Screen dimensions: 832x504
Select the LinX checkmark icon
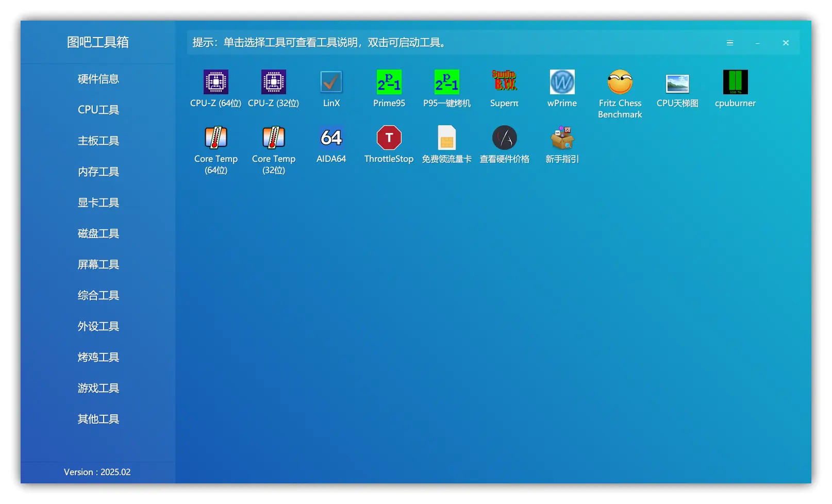331,82
